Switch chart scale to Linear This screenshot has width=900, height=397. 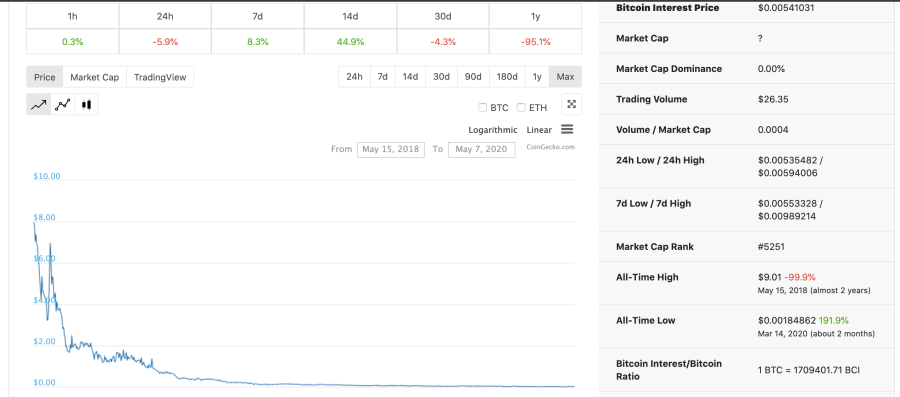point(539,130)
